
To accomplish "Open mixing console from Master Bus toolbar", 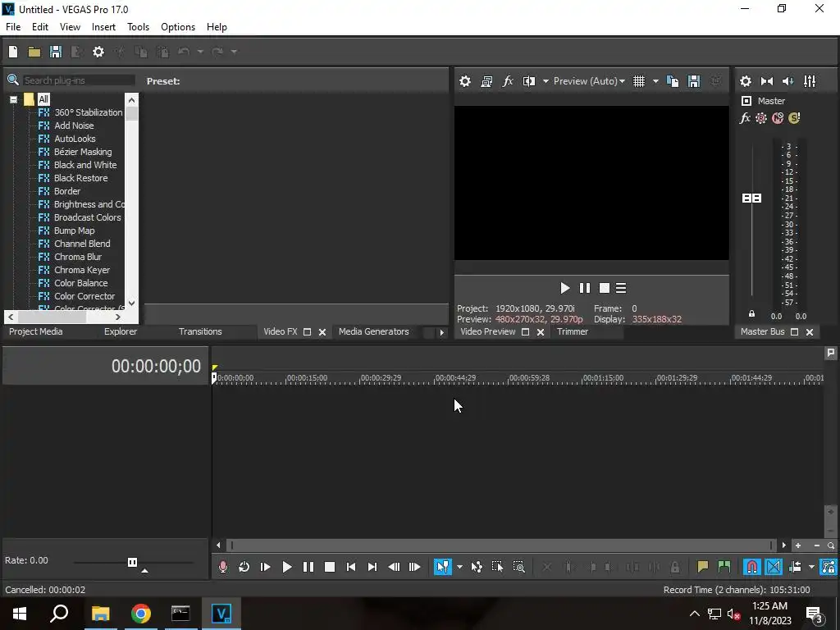I will pyautogui.click(x=810, y=81).
